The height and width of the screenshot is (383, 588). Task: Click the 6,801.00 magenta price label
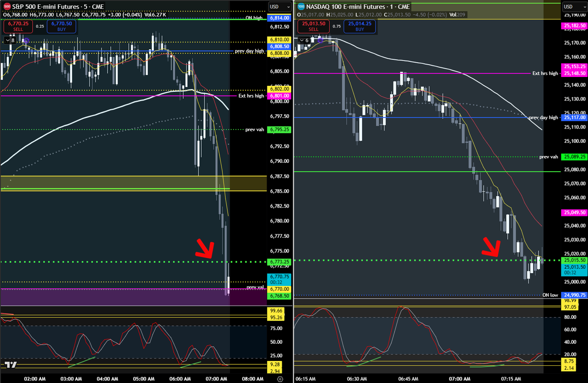(x=279, y=96)
